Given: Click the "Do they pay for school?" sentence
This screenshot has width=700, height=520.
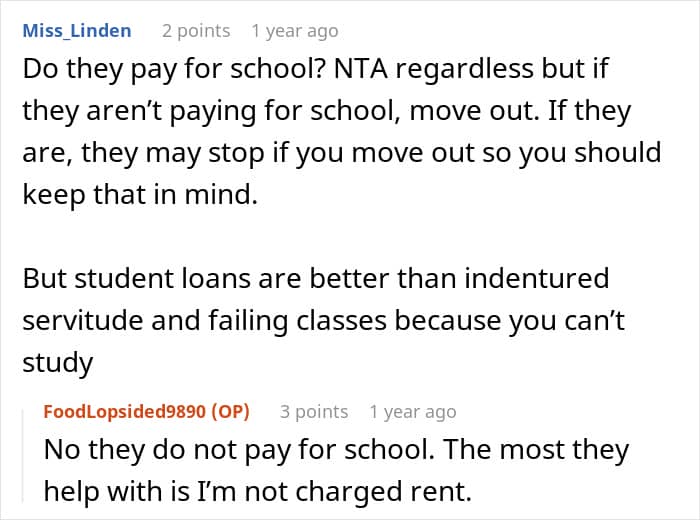Looking at the screenshot, I should 173,69.
